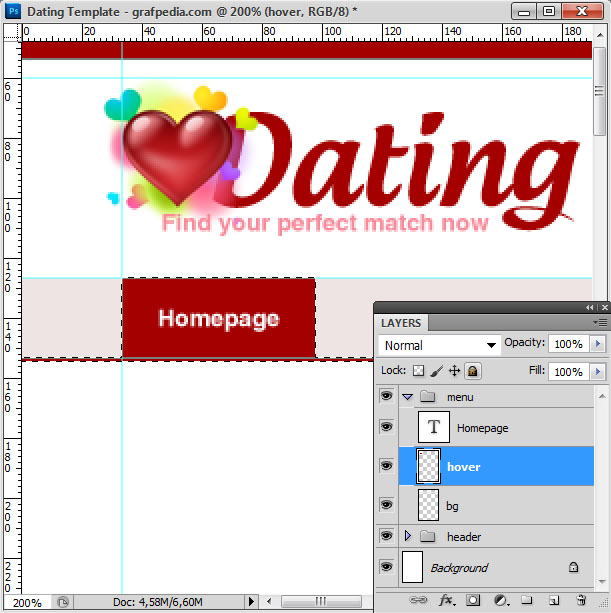Click the bg layer thumbnail
Image resolution: width=611 pixels, height=613 pixels.
coord(428,505)
